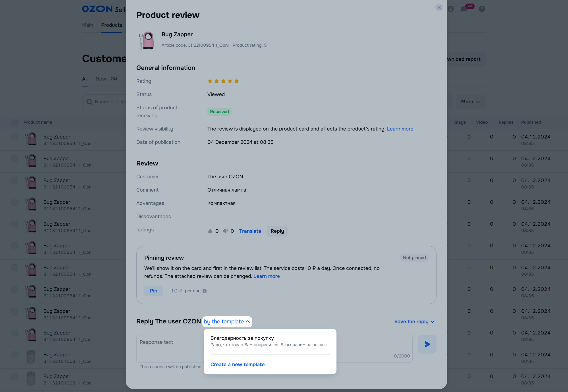Viewport: 568px width, 392px height.
Task: Click the thumbs up rating icon
Action: point(210,231)
